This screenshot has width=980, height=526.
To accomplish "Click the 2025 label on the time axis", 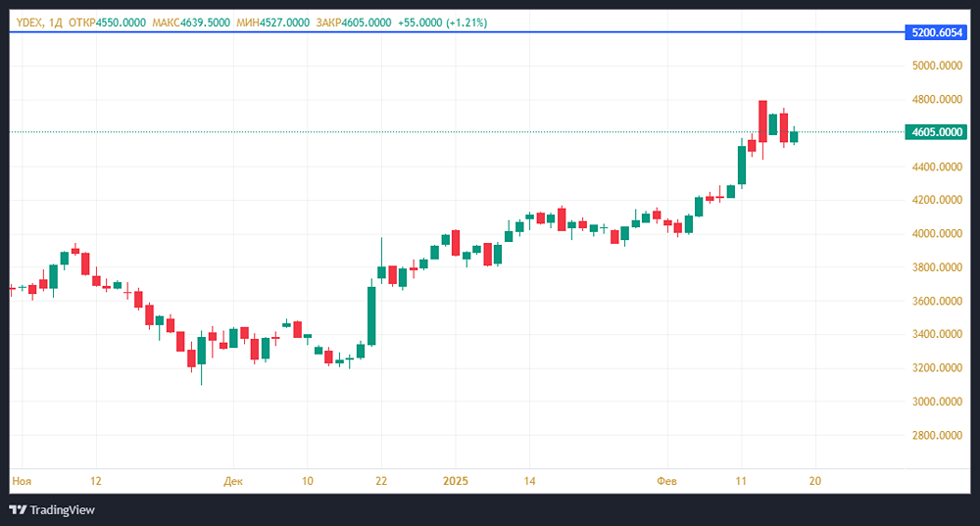I will 457,481.
